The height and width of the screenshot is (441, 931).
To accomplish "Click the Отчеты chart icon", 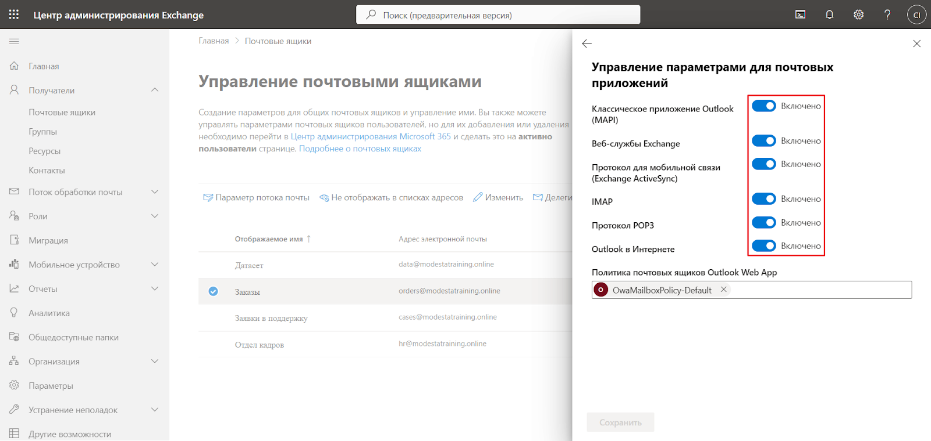I will 14,288.
